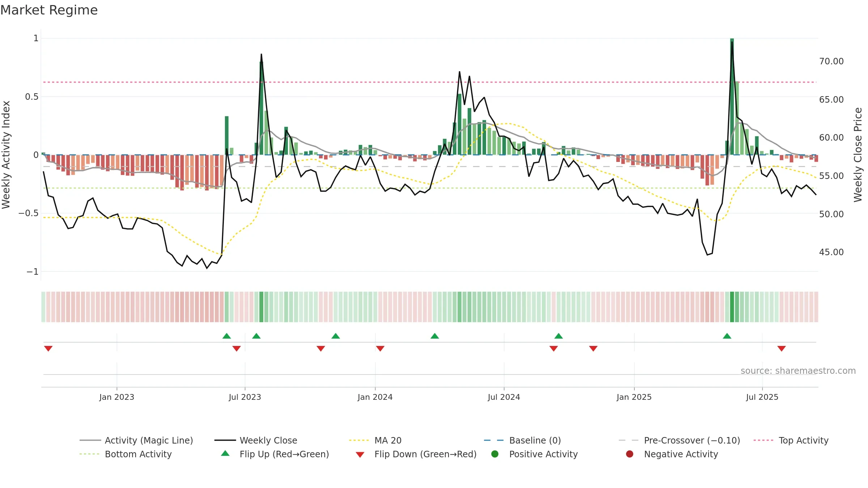Toggle the Activity (Magic Line) legend entry

coord(136,440)
